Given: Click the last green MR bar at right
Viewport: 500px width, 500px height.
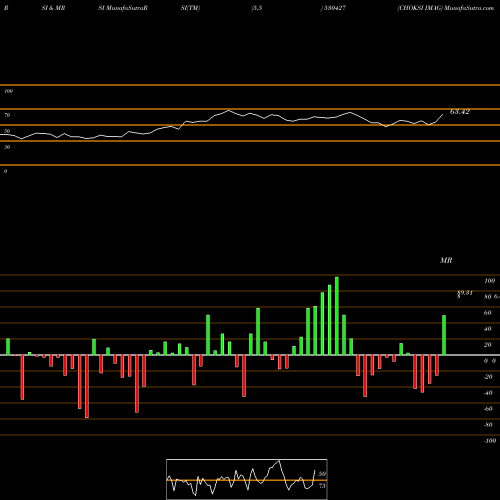Looking at the screenshot, I should [444, 335].
